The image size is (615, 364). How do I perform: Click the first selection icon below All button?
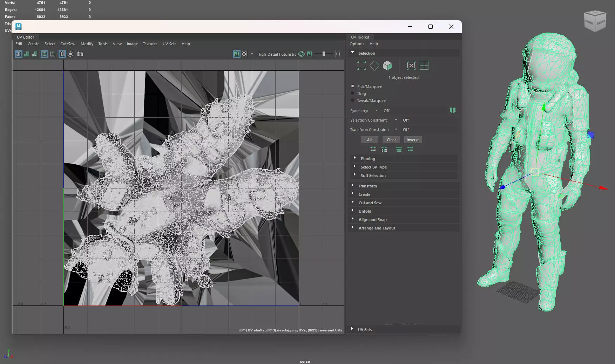point(373,149)
